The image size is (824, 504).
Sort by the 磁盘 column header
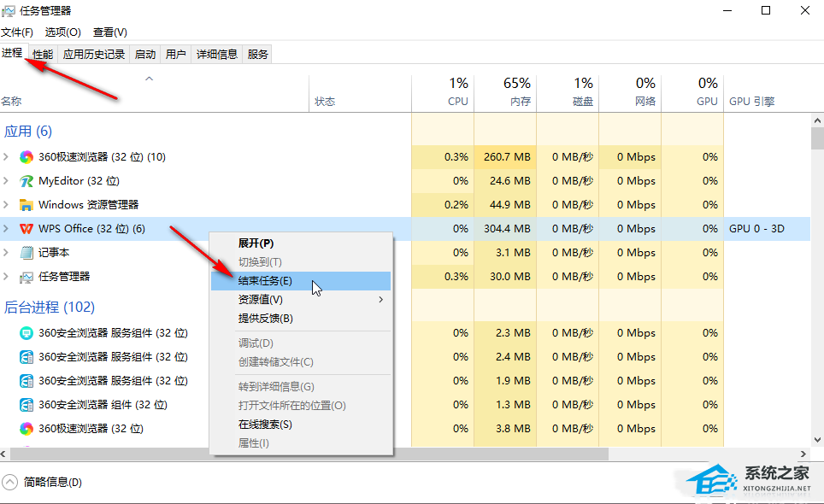pyautogui.click(x=568, y=93)
